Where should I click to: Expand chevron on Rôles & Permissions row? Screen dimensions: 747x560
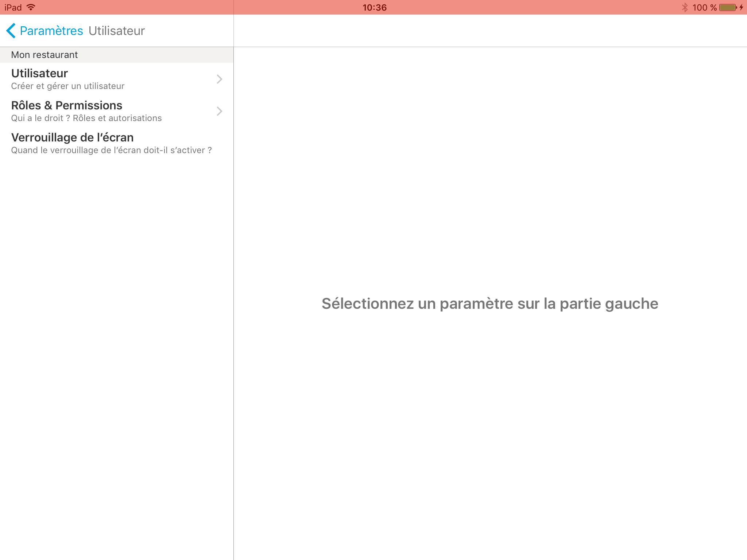(x=219, y=111)
